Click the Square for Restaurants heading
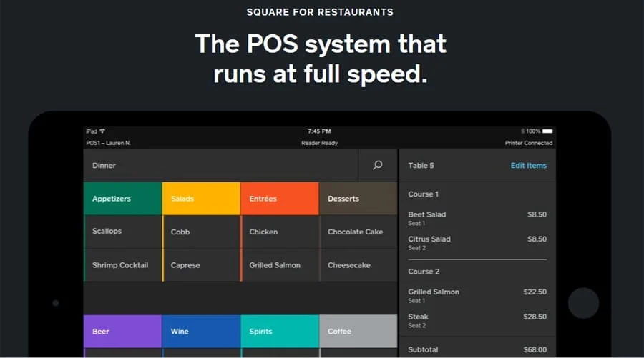 pyautogui.click(x=320, y=12)
